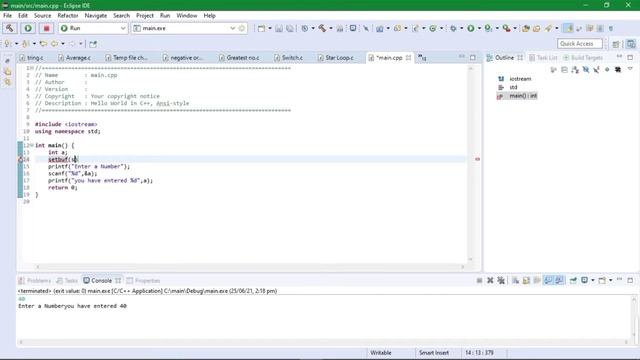Click the Quick Access search field
640x360 pixels.
[580, 44]
